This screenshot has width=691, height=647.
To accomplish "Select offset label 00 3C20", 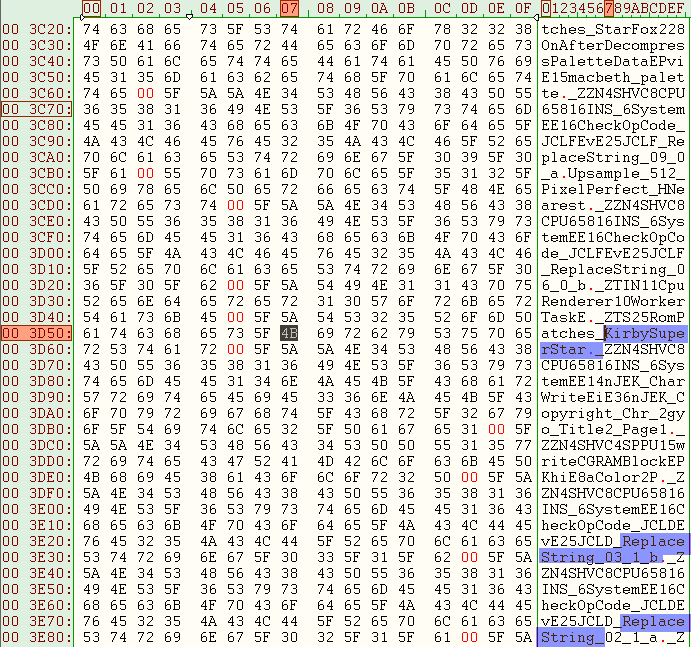I will tap(37, 30).
